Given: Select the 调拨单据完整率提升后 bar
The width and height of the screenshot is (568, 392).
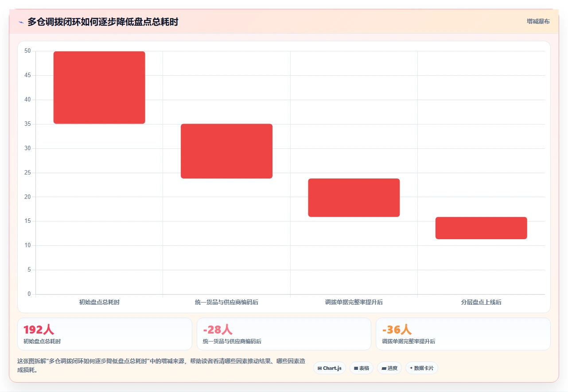Looking at the screenshot, I should click(354, 198).
